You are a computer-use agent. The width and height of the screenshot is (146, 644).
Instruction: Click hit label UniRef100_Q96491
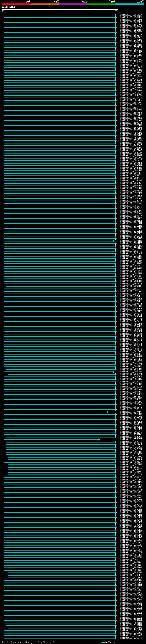pos(131,372)
